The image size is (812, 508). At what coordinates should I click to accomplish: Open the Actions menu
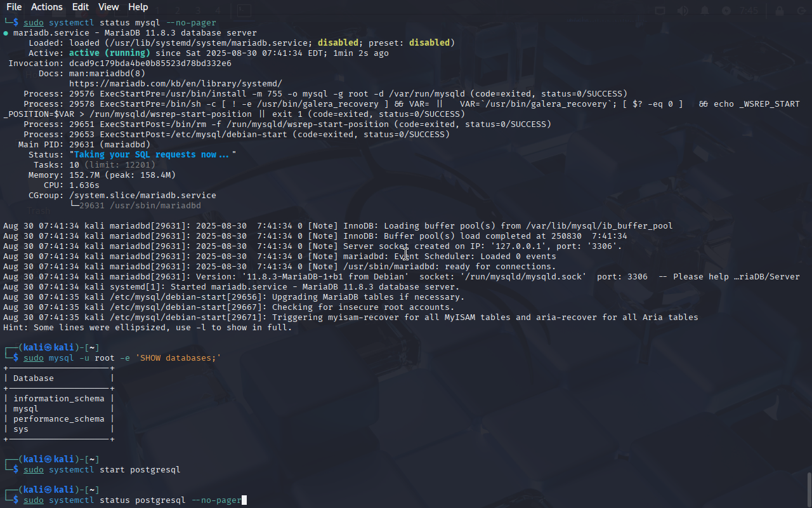(x=47, y=7)
